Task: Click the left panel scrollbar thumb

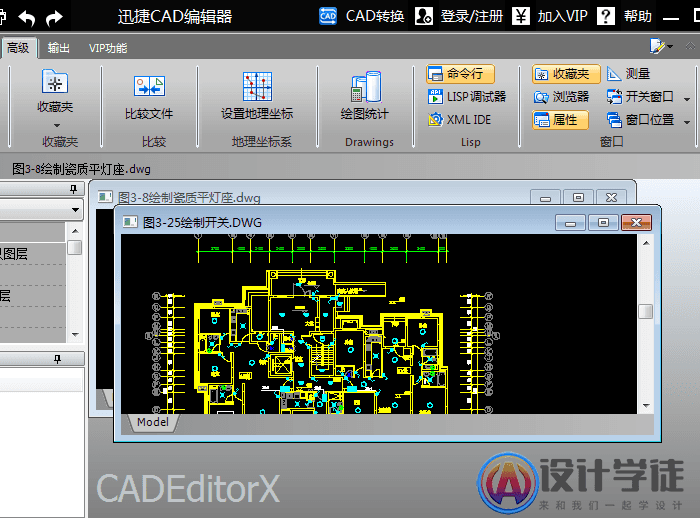Action: click(x=75, y=247)
